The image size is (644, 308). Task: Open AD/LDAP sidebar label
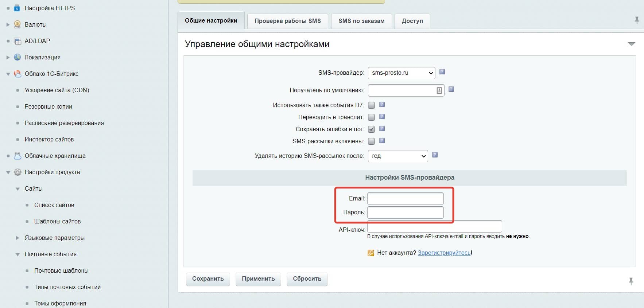coord(37,41)
